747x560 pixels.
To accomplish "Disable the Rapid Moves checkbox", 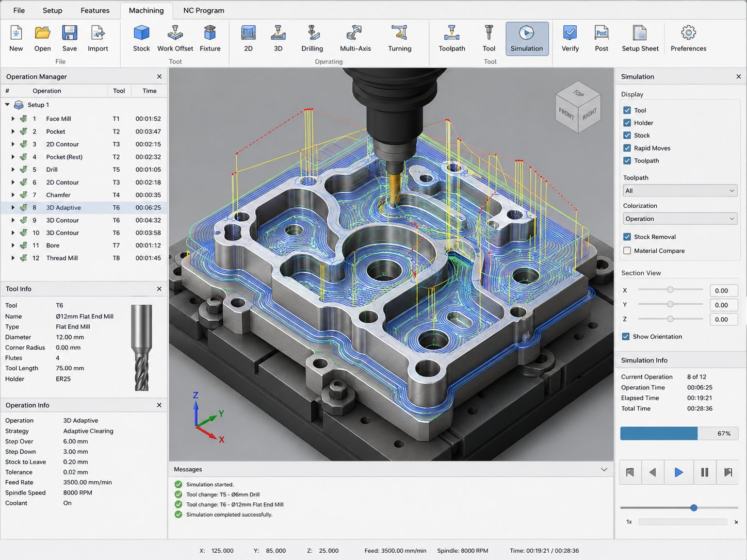I will 627,148.
